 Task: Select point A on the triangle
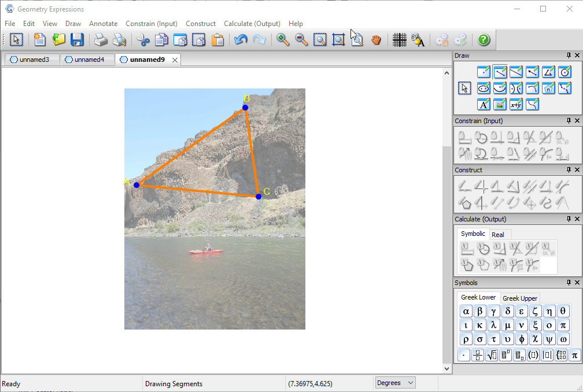[x=136, y=185]
